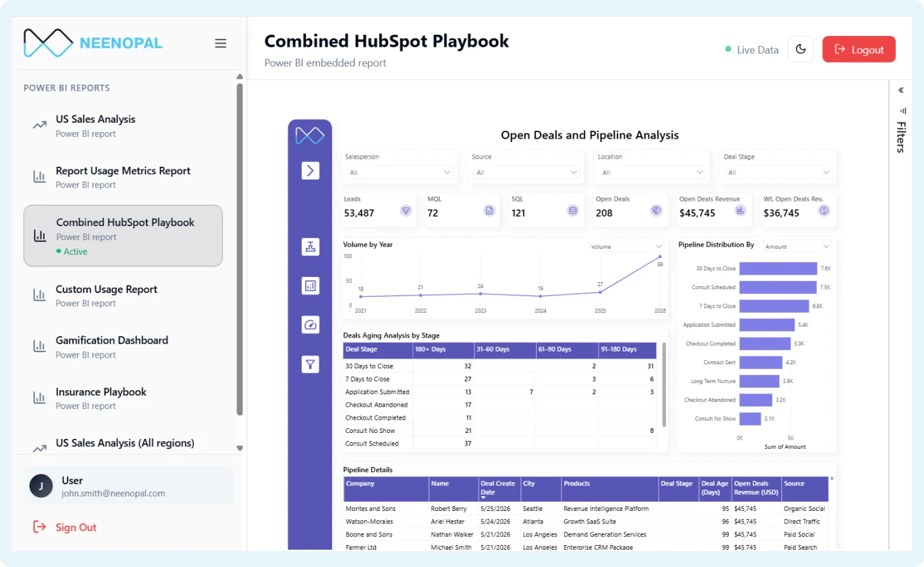Click the 30 Days to Close bar
Screen dimensions: 924x567
(x=778, y=268)
